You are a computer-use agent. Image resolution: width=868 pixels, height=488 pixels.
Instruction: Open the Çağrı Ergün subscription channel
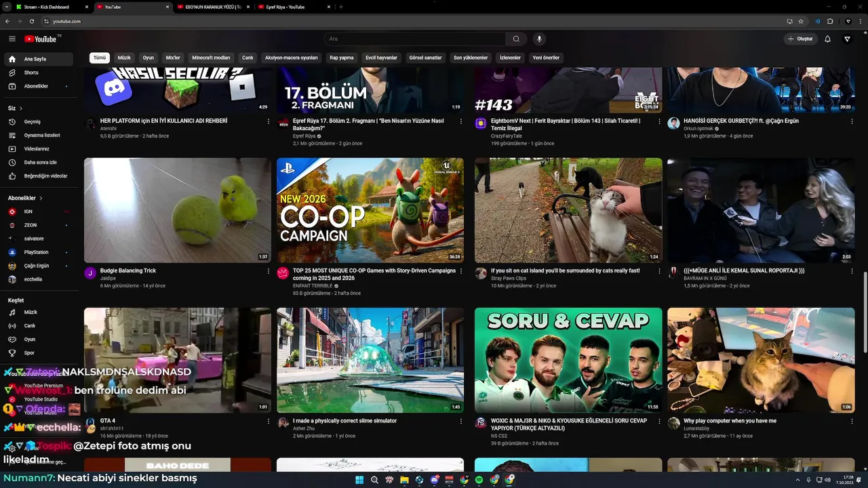[x=39, y=266]
